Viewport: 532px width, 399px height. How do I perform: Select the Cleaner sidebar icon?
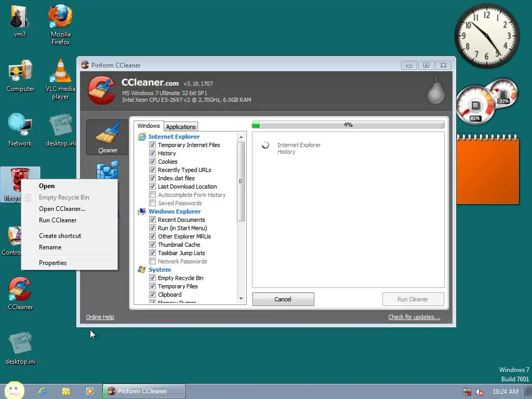[x=108, y=137]
